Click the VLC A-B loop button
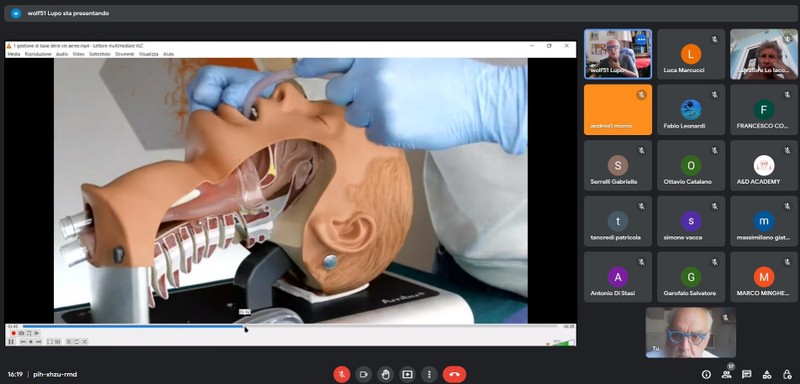The width and height of the screenshot is (800, 384). (29, 333)
